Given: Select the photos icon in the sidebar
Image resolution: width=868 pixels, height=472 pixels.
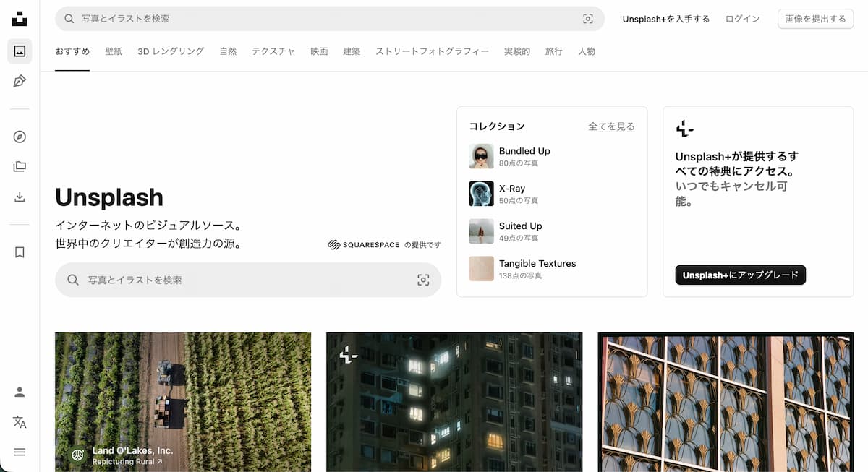Looking at the screenshot, I should [x=20, y=51].
